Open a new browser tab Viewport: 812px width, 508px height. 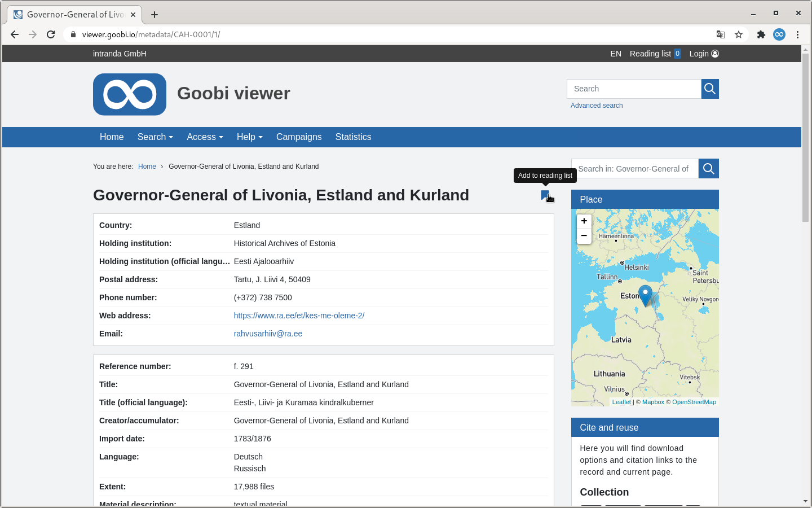click(155, 15)
